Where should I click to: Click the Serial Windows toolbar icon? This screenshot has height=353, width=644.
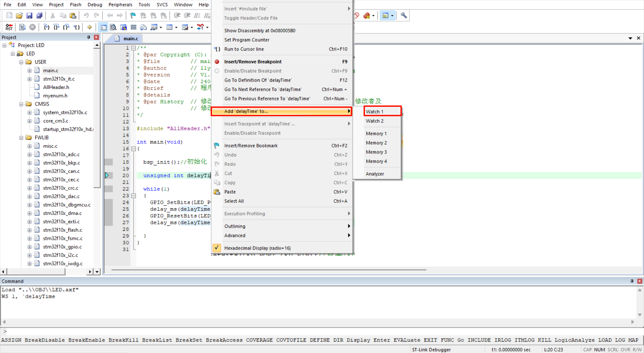185,27
